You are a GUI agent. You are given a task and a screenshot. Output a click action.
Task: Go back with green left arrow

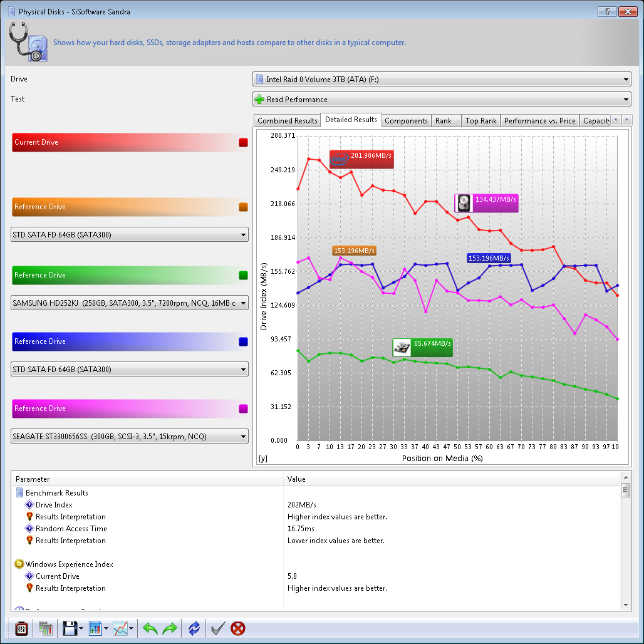150,628
